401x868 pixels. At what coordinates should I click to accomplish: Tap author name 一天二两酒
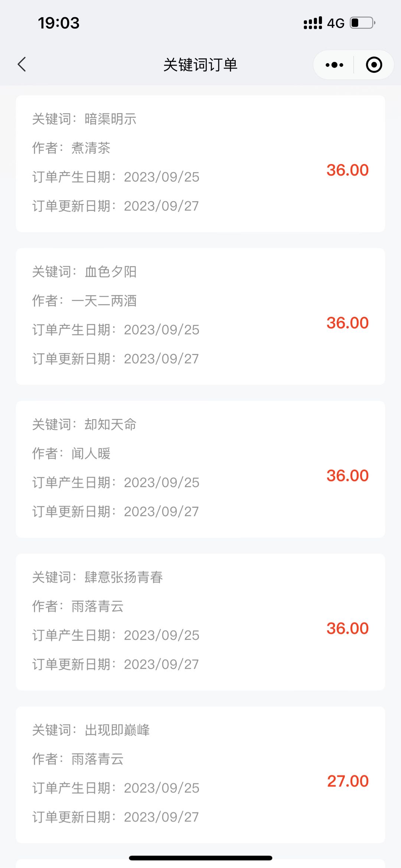pyautogui.click(x=104, y=301)
